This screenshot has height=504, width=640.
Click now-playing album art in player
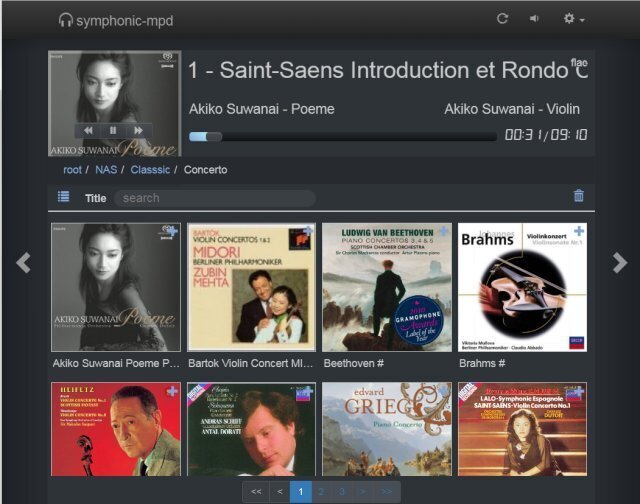[x=115, y=103]
